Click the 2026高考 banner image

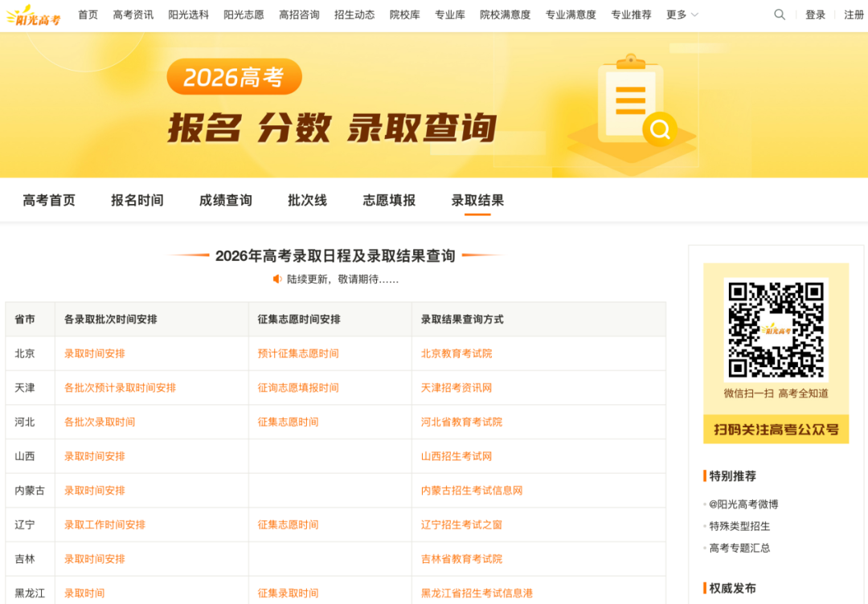click(434, 105)
